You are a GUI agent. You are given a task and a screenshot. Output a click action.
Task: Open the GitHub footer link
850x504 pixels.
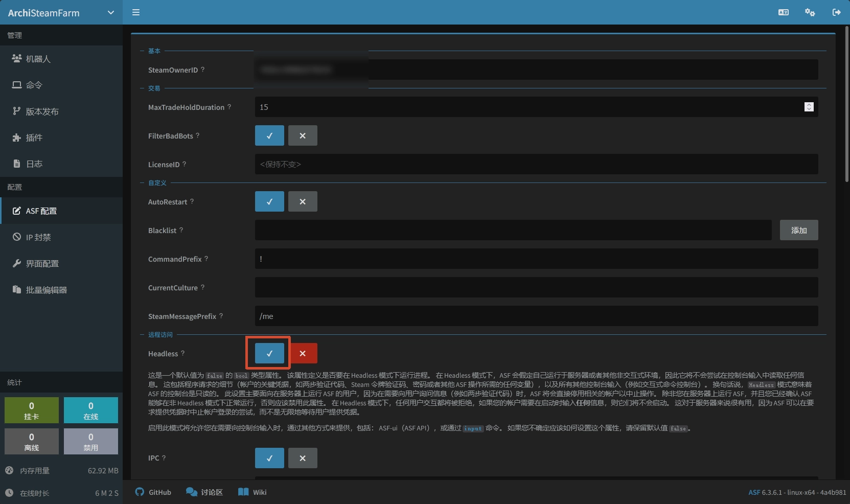click(153, 492)
